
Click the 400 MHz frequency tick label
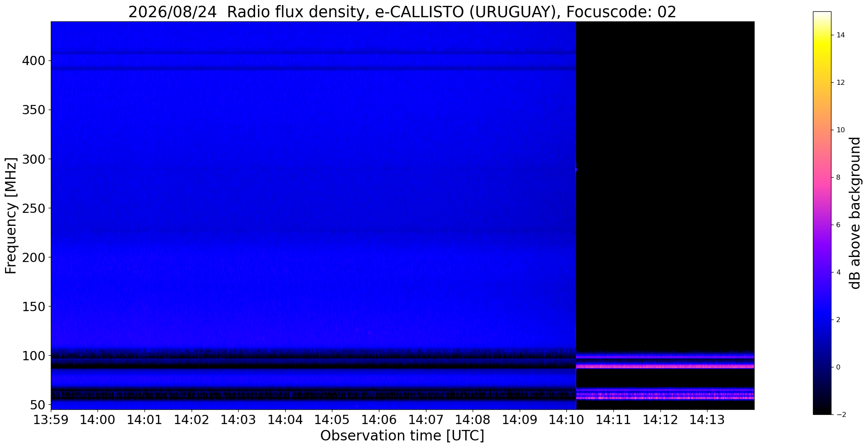[x=33, y=61]
